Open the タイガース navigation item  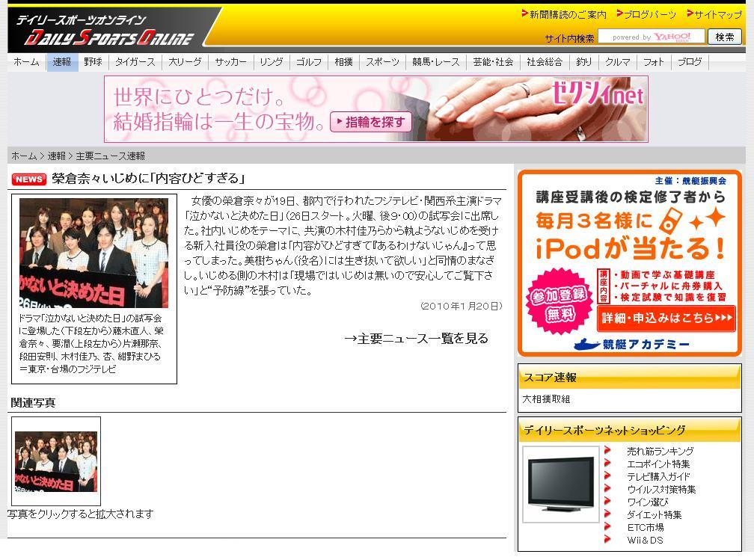[x=135, y=62]
